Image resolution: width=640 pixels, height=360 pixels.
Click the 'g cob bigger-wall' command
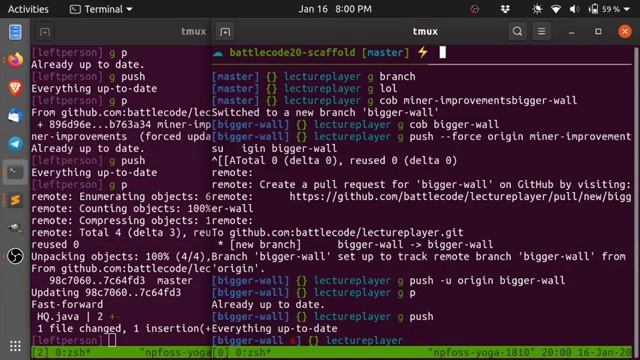point(448,124)
